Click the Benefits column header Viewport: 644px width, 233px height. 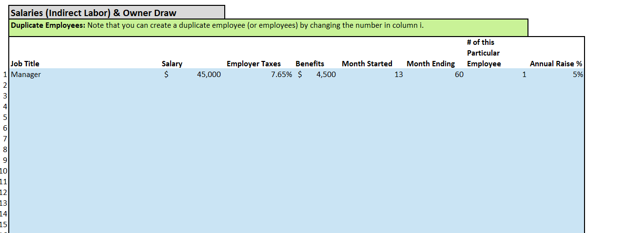pyautogui.click(x=310, y=63)
